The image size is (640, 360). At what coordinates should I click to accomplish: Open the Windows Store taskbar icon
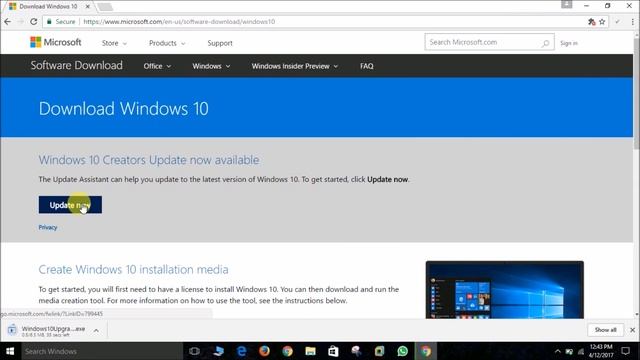point(333,351)
